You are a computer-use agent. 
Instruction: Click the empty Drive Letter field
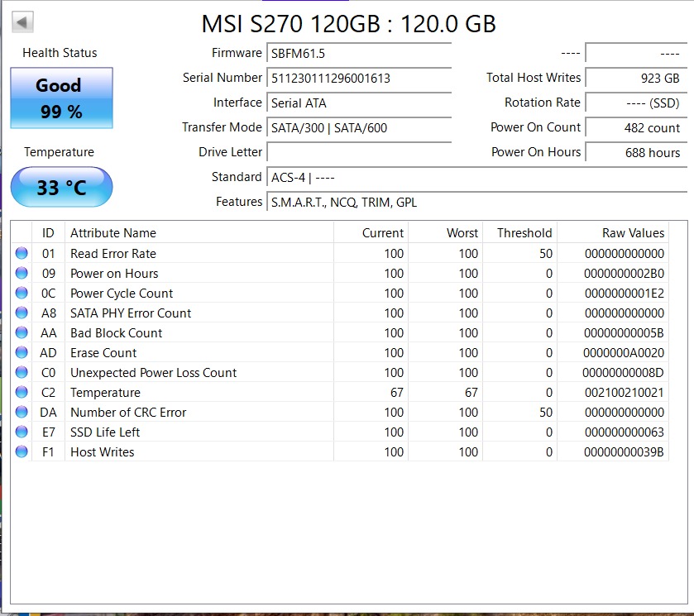click(359, 152)
